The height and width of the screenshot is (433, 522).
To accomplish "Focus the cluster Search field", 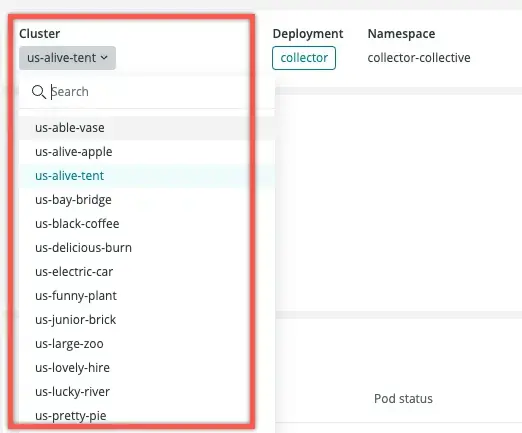I will tap(147, 92).
